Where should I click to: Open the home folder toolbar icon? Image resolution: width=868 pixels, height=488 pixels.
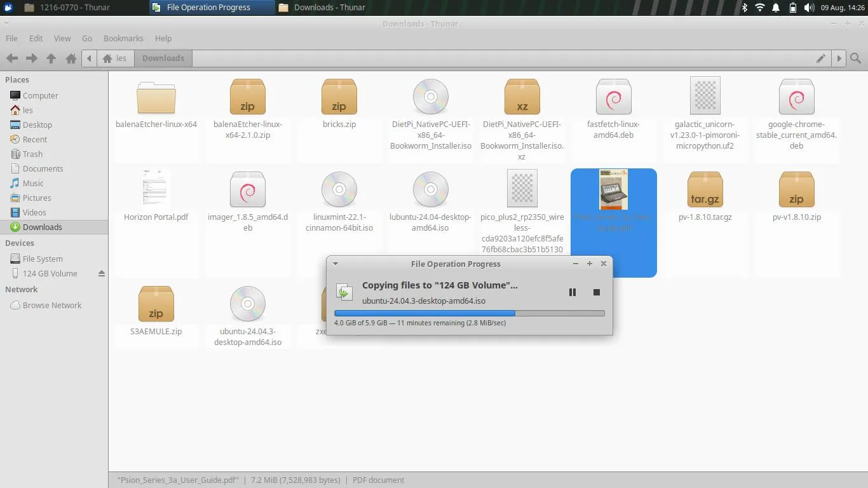click(x=71, y=58)
